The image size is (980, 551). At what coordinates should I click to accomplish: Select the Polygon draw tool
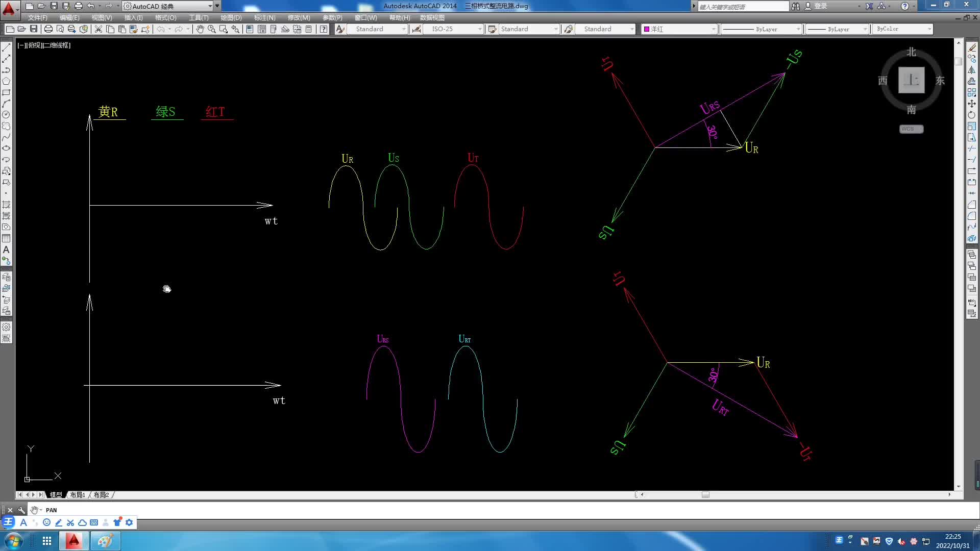[x=6, y=81]
